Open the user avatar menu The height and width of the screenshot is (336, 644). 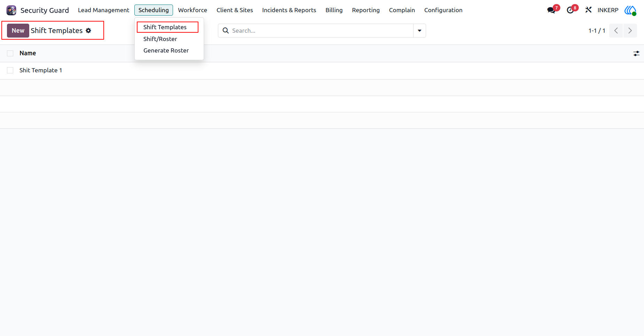(x=630, y=10)
